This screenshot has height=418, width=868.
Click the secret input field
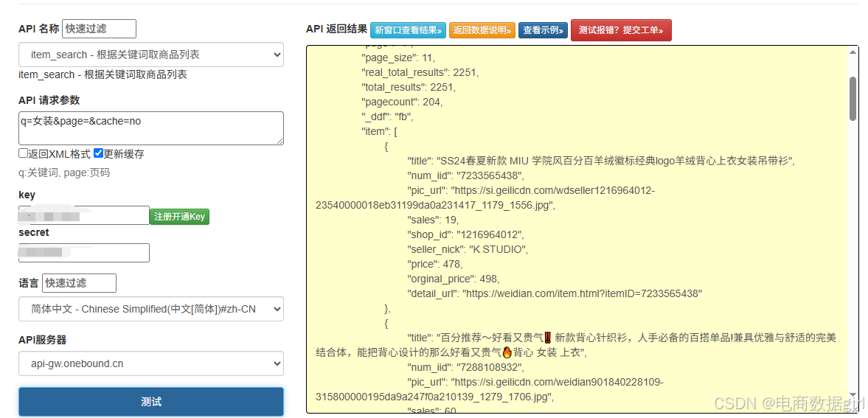coord(84,253)
